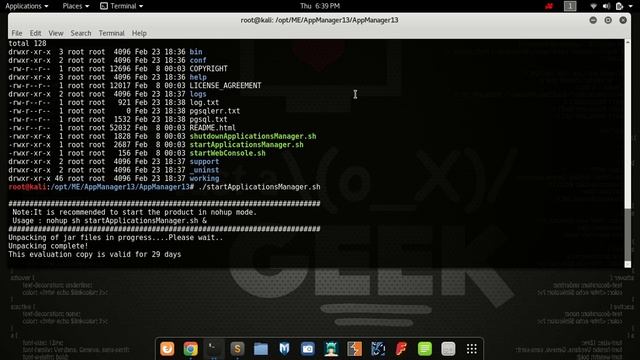Open the Wi-Fi network status icon
Image resolution: width=640 pixels, height=360 pixels.
point(593,6)
